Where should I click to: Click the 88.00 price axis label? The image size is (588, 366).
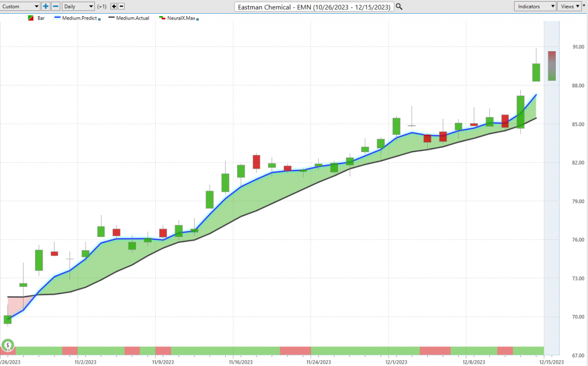578,85
